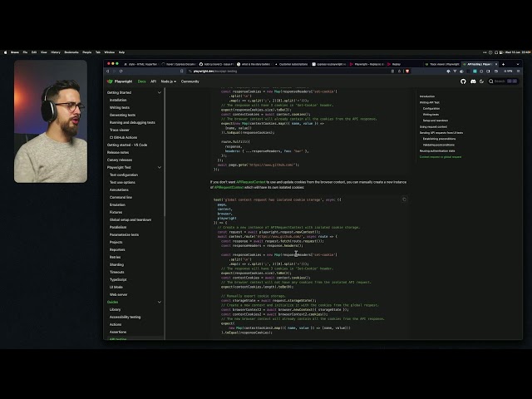The height and width of the screenshot is (399, 532).
Task: Open the Discord server icon
Action: coord(473,81)
